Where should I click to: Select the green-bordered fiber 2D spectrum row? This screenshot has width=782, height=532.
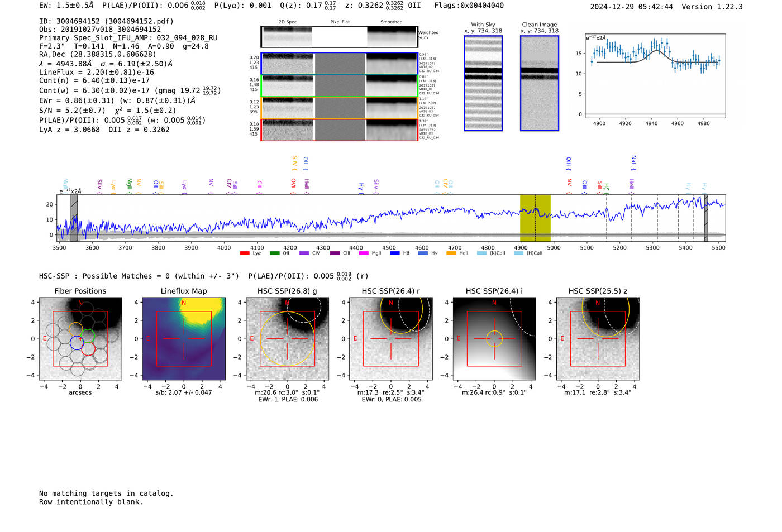339,86
